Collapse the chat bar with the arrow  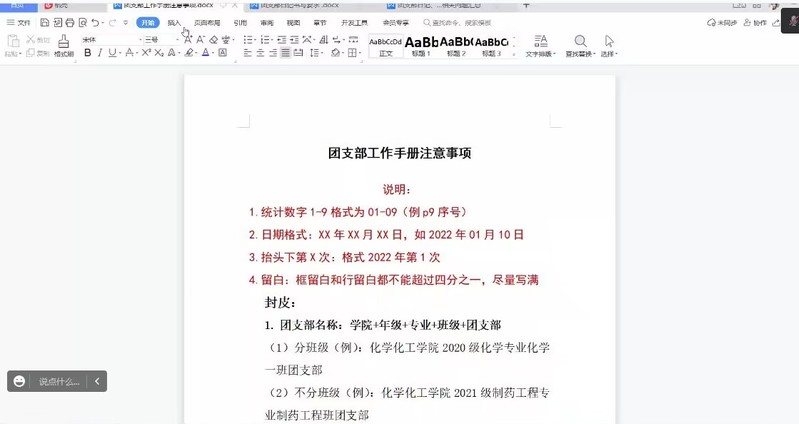pos(97,381)
